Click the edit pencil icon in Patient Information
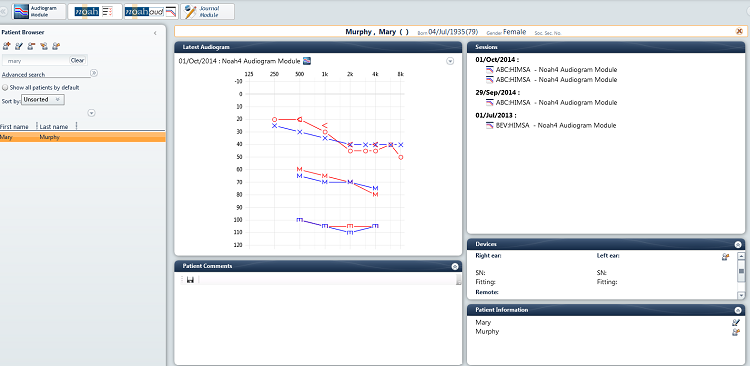Image resolution: width=750 pixels, height=366 pixels. pos(736,322)
